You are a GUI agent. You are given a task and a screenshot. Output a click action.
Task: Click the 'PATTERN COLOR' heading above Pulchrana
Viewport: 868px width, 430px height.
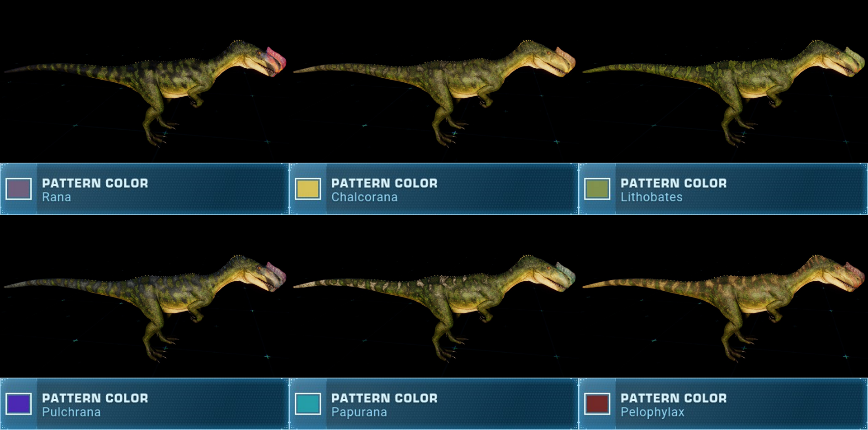[x=95, y=398]
